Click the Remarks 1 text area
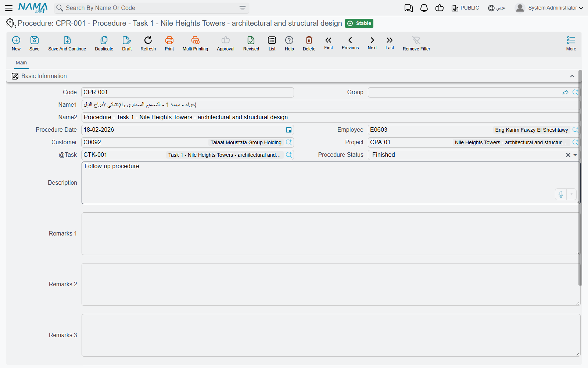588x368 pixels. pyautogui.click(x=331, y=234)
